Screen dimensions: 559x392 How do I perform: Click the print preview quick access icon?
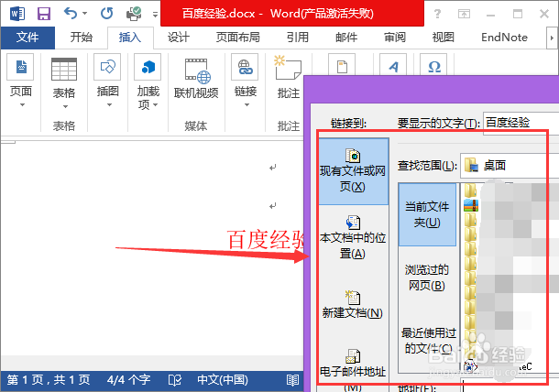134,14
